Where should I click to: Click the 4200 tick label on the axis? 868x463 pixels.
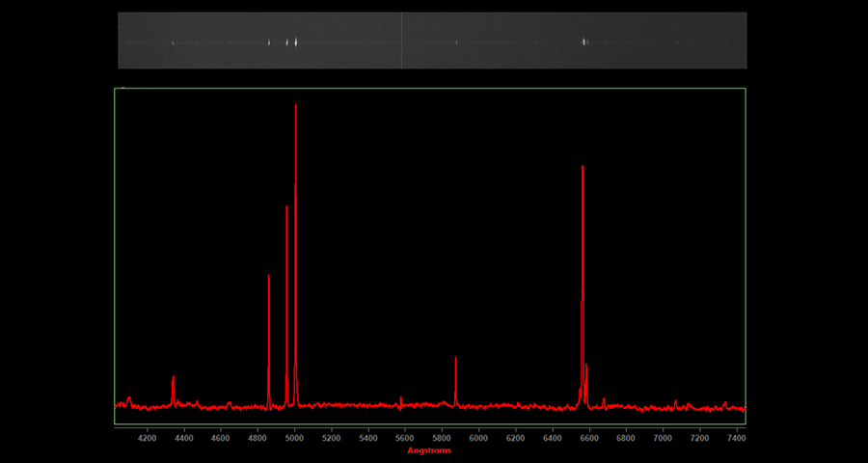click(147, 437)
